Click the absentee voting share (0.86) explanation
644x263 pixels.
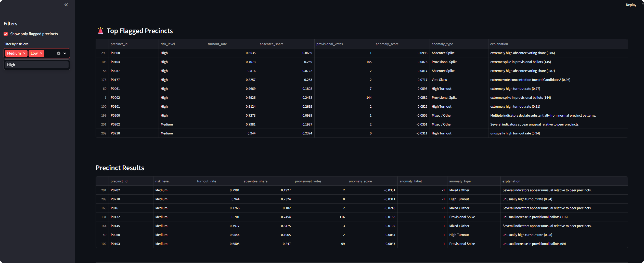558,53
